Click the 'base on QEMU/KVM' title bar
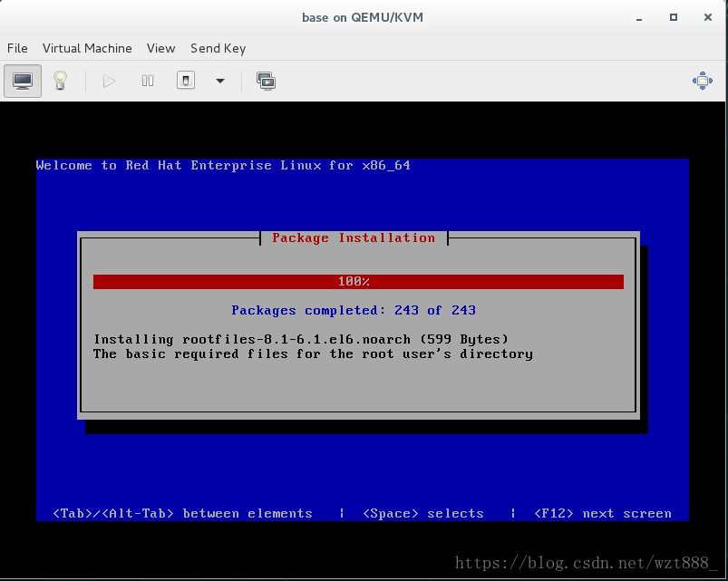728x581 pixels. (x=363, y=17)
